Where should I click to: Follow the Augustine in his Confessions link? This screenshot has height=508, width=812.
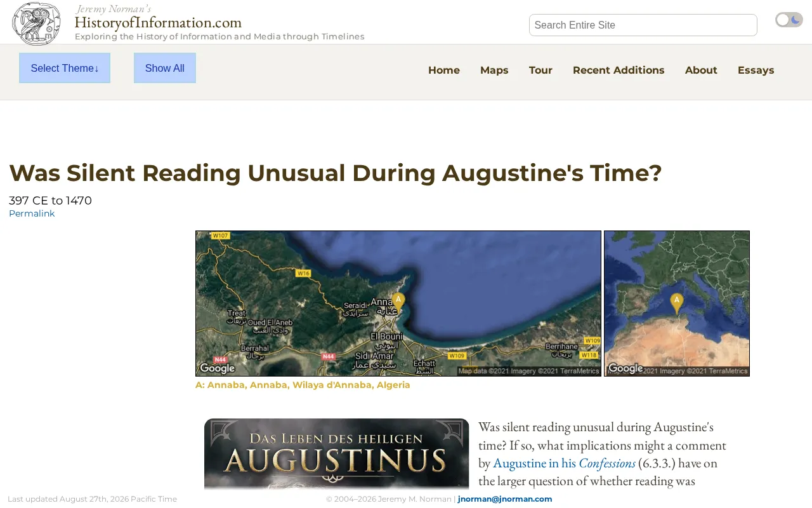click(564, 463)
